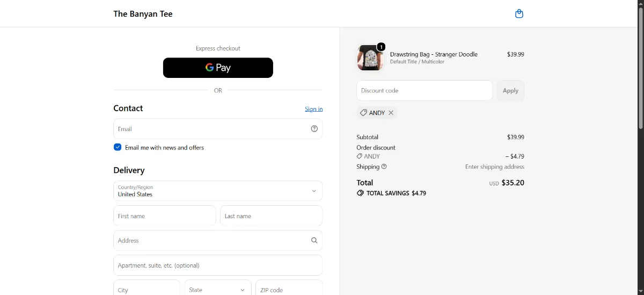Screen dimensions: 644x295
Task: Open the State dropdown
Action: [218, 290]
